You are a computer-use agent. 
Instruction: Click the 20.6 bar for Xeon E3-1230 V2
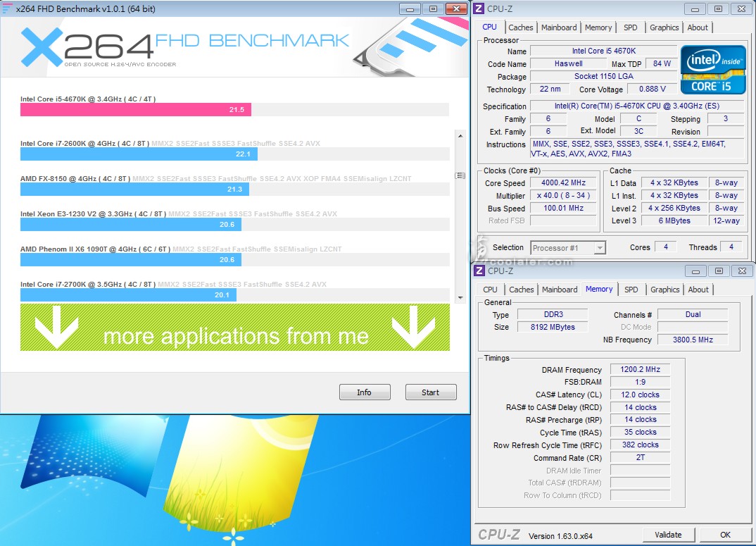coord(131,225)
